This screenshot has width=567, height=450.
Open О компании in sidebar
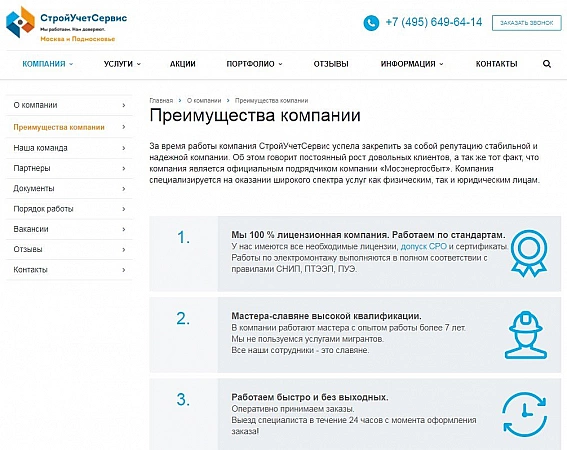[x=69, y=105]
